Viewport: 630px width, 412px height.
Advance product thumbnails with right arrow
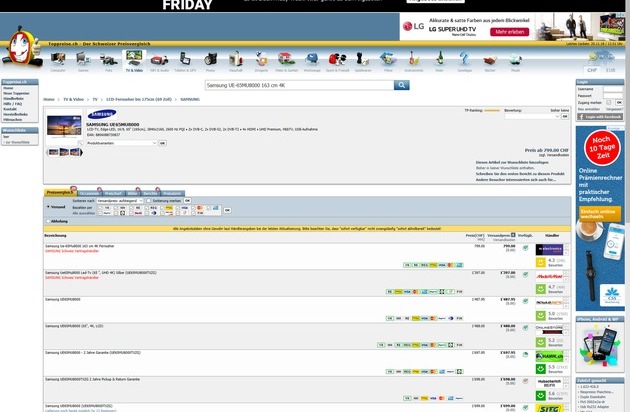[82, 152]
